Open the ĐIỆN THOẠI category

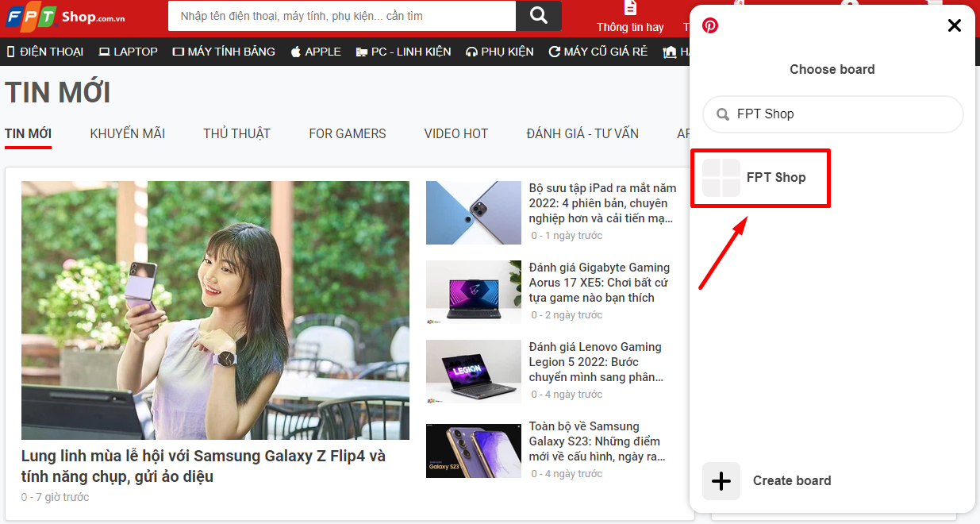(x=45, y=52)
